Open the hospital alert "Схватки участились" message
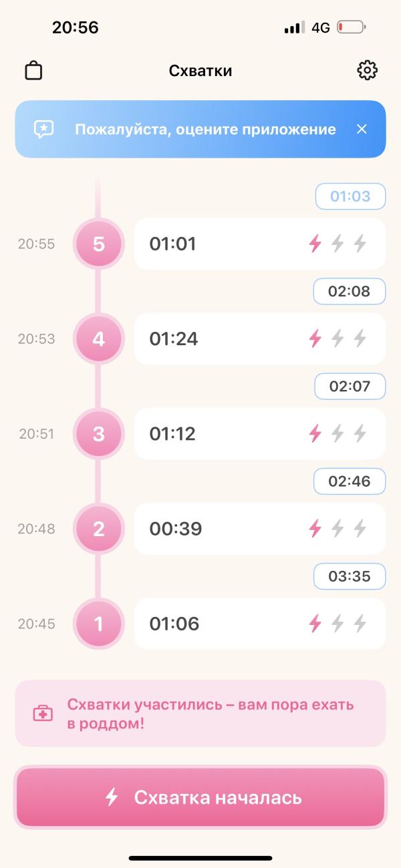The image size is (401, 868). point(211,713)
